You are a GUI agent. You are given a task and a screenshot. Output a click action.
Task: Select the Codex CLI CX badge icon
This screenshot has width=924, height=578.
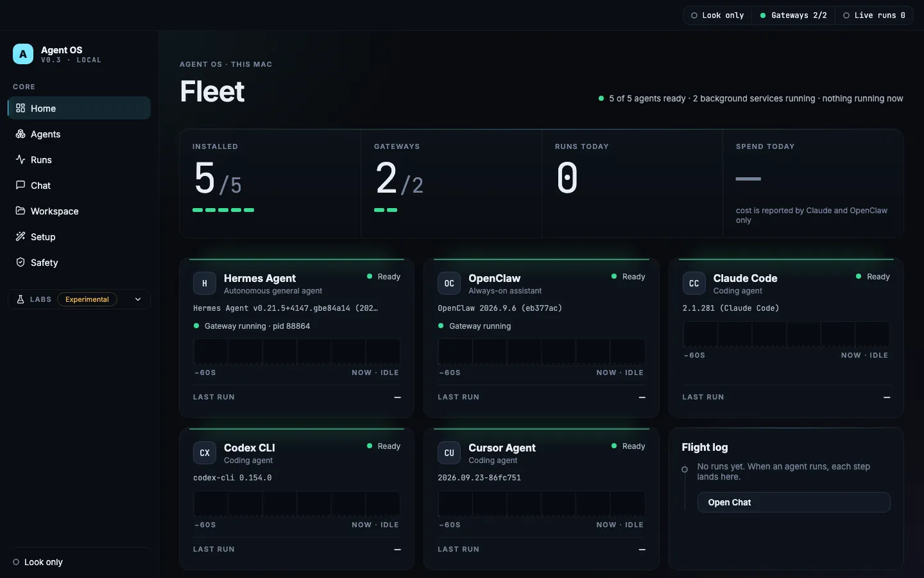tap(204, 453)
